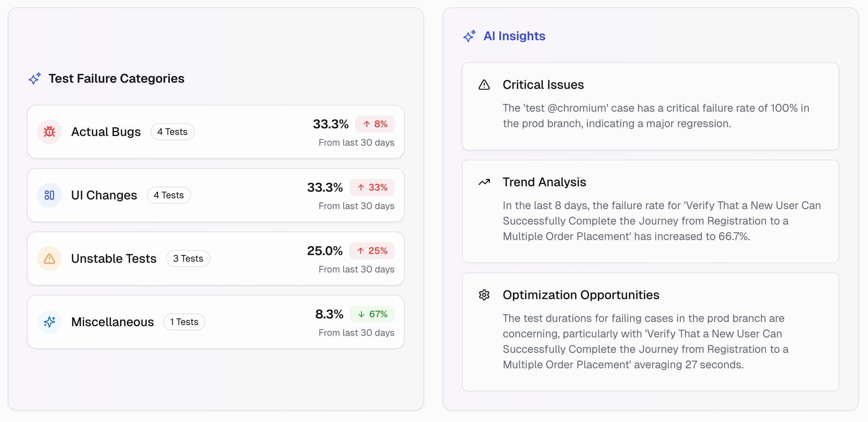Click the red bug icon for Actual Bugs
Screen dimensions: 868x422
click(x=49, y=131)
